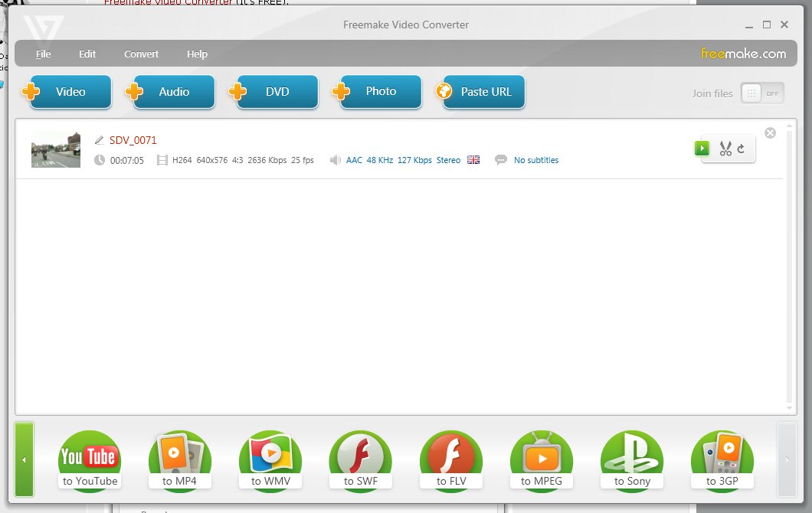This screenshot has width=812, height=513.
Task: Close the Freemake Video Converter window
Action: tap(784, 25)
